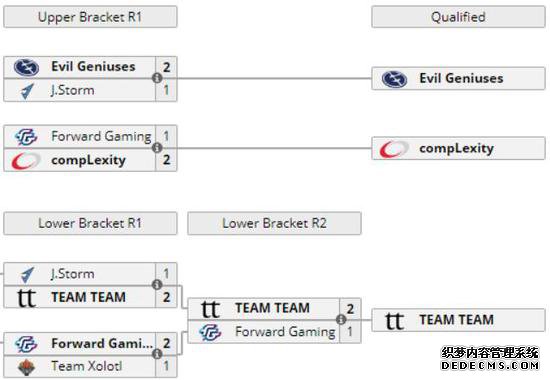Screen dimensions: 550x380
Task: Click TEAM TEAM name in Lower Bracket R2
Action: click(273, 308)
